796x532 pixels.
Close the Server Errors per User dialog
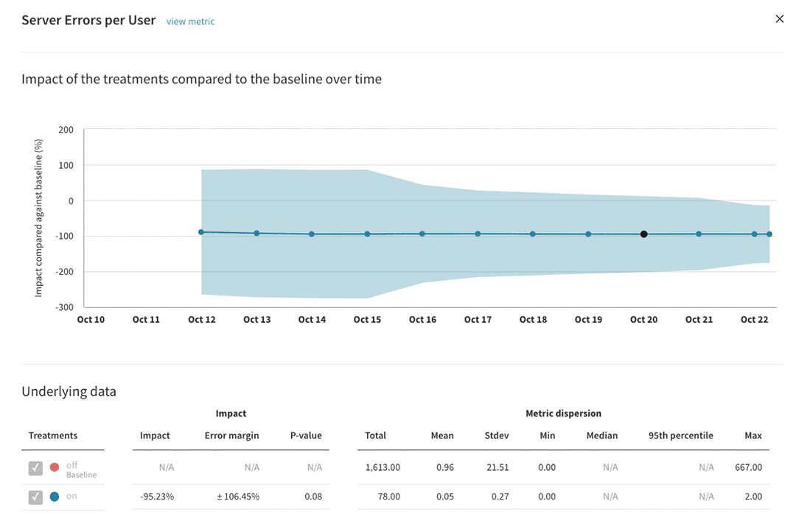(x=779, y=18)
